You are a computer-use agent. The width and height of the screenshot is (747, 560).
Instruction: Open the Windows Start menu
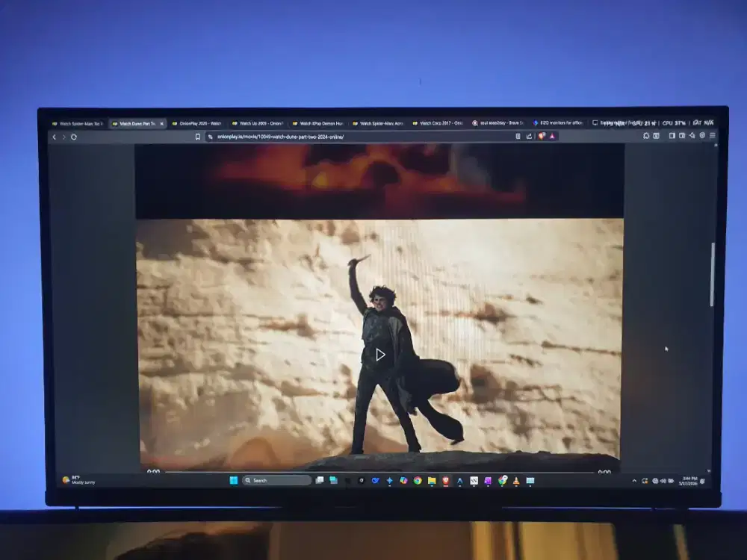[233, 480]
